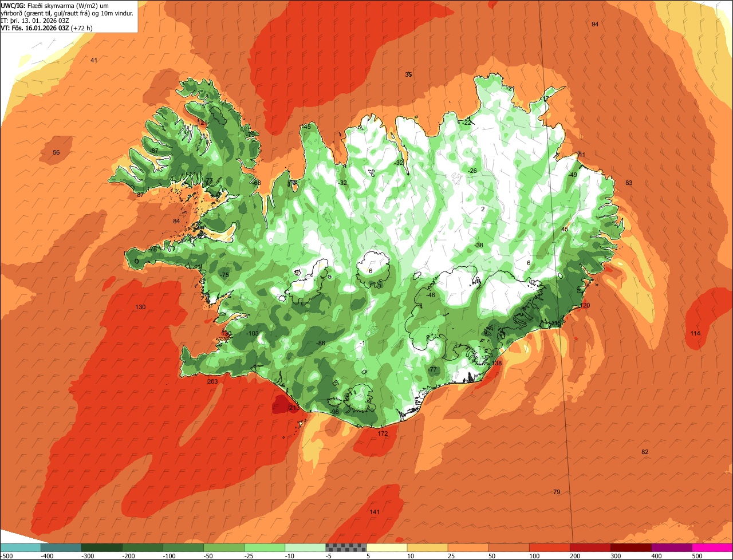Click the light teal -500 to -400 legend swatch
This screenshot has height=560, width=733.
20,547
